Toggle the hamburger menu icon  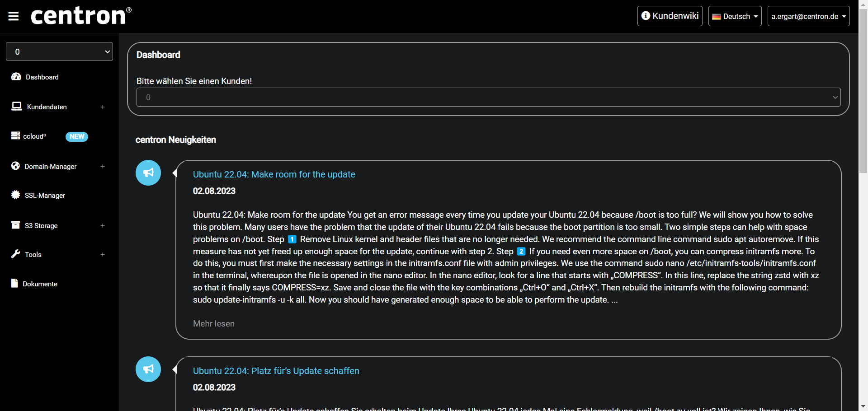tap(14, 16)
